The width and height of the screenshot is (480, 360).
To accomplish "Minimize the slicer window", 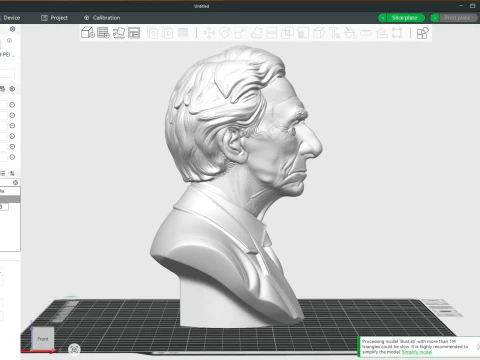I will point(461,6).
